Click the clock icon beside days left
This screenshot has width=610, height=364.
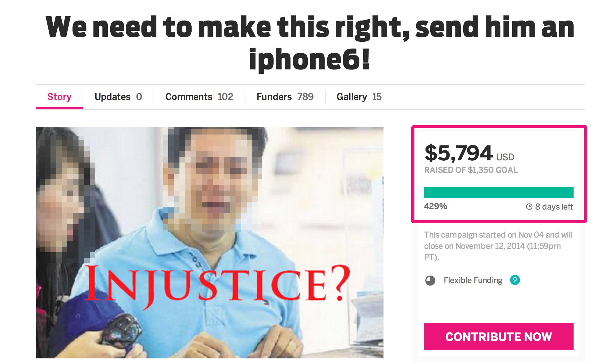pyautogui.click(x=529, y=207)
